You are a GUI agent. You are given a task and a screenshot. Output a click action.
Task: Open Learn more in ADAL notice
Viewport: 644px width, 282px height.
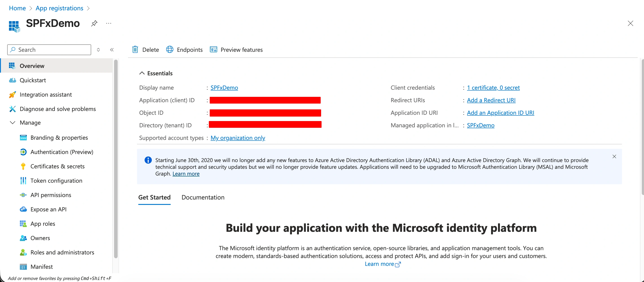pyautogui.click(x=186, y=174)
